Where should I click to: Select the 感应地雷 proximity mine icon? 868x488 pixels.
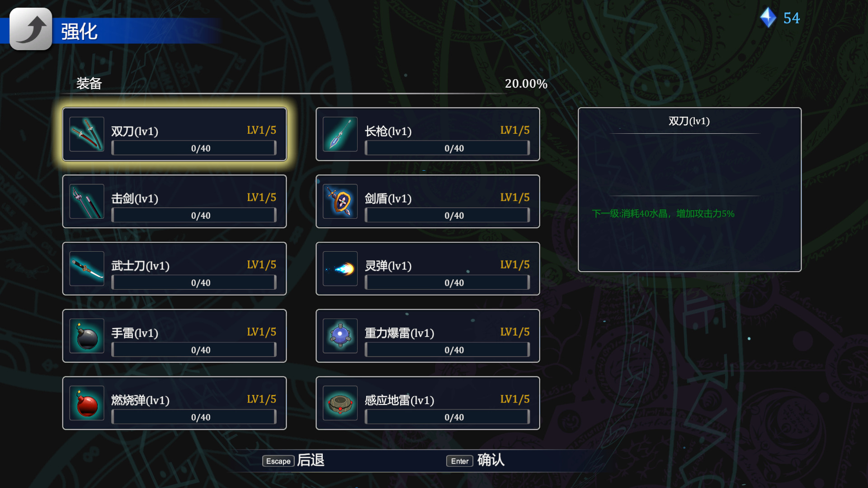click(x=340, y=404)
